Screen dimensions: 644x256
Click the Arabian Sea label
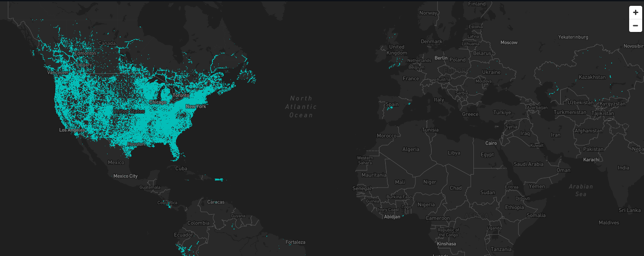point(581,190)
